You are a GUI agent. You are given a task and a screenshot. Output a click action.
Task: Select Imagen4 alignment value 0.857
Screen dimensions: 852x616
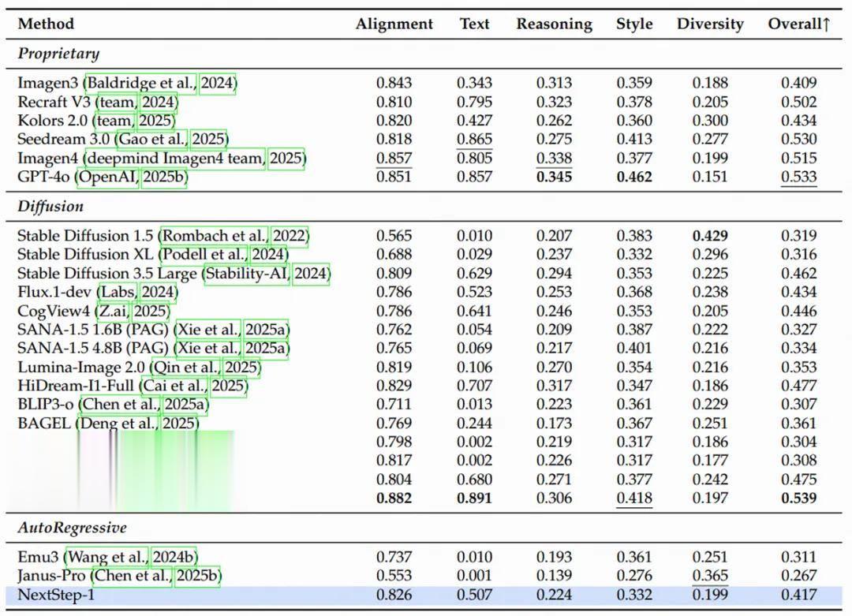[394, 158]
